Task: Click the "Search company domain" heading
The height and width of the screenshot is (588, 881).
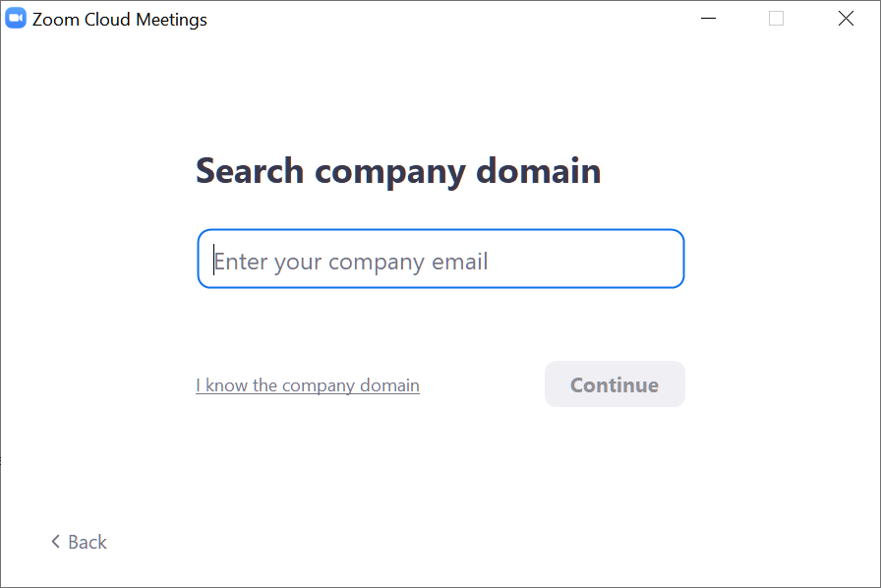Action: 398,171
